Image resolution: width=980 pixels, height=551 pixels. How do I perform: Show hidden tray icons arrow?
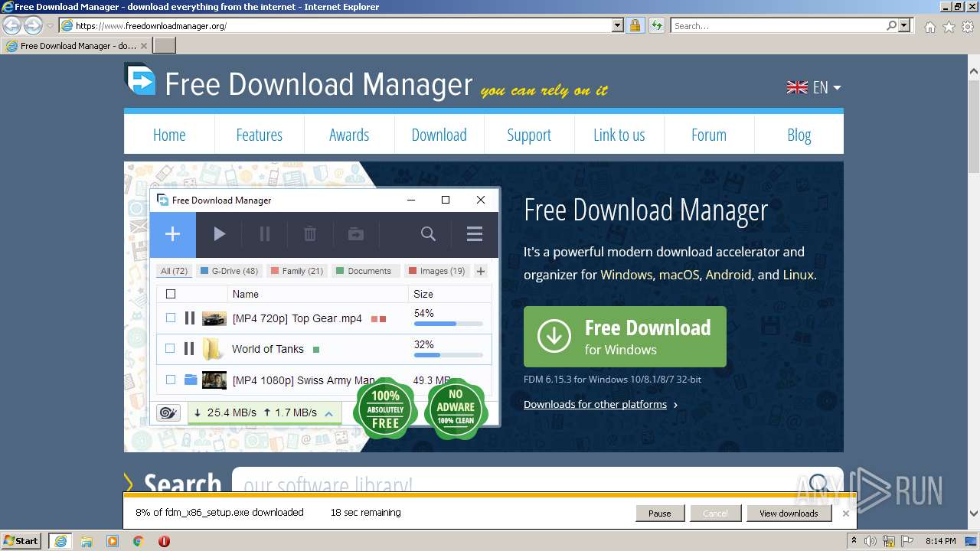(854, 541)
